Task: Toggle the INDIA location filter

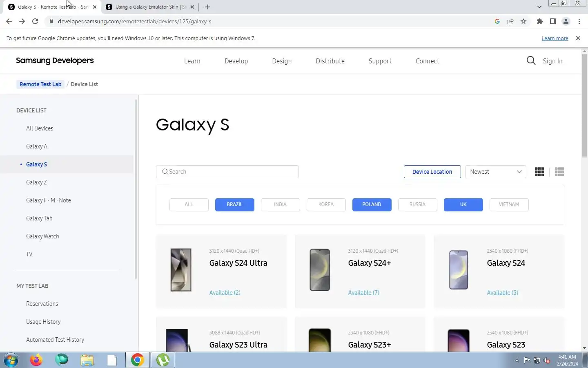Action: pyautogui.click(x=281, y=204)
